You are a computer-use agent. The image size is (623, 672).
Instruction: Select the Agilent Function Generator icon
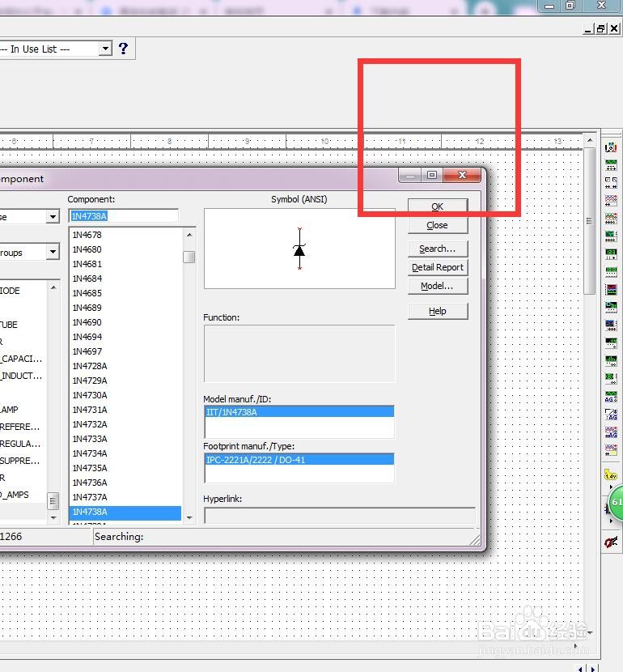click(x=611, y=396)
